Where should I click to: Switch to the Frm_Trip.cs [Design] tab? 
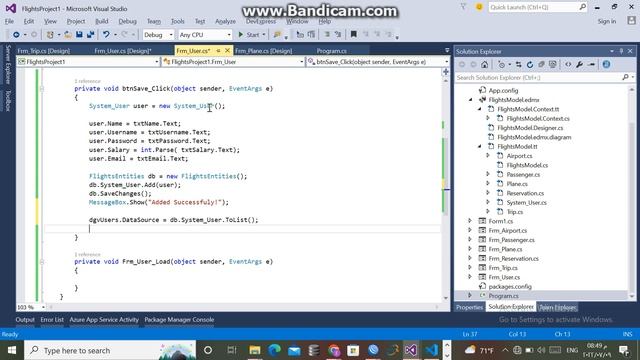click(x=44, y=51)
